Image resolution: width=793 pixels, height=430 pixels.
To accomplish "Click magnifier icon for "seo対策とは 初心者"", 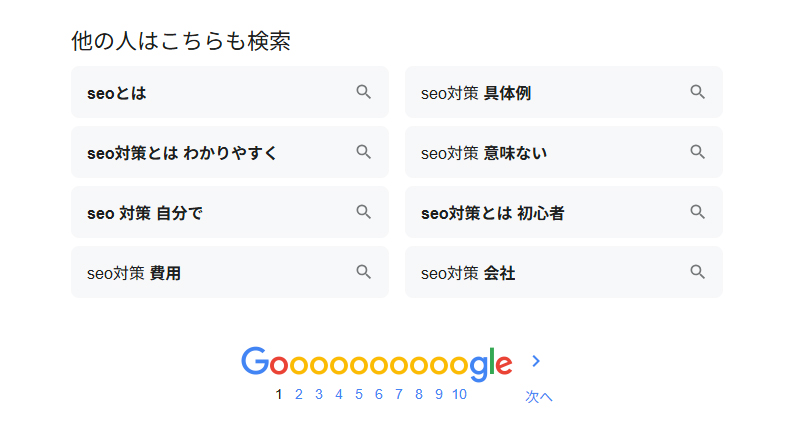I will (x=698, y=212).
